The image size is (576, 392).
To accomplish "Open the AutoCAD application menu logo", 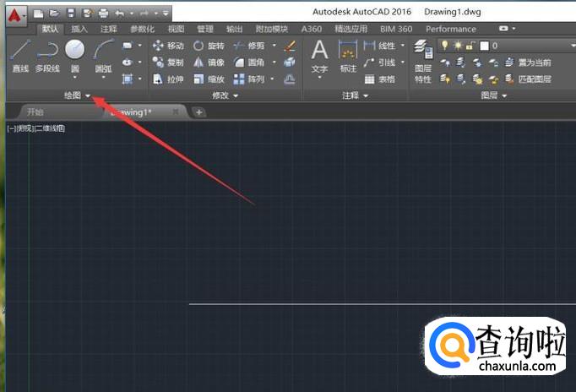I will point(15,15).
